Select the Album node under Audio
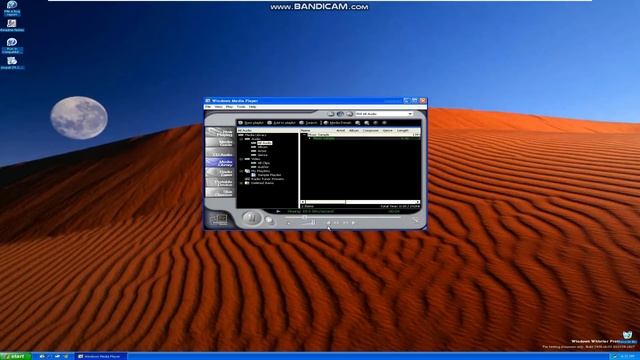640x360 pixels. click(262, 147)
